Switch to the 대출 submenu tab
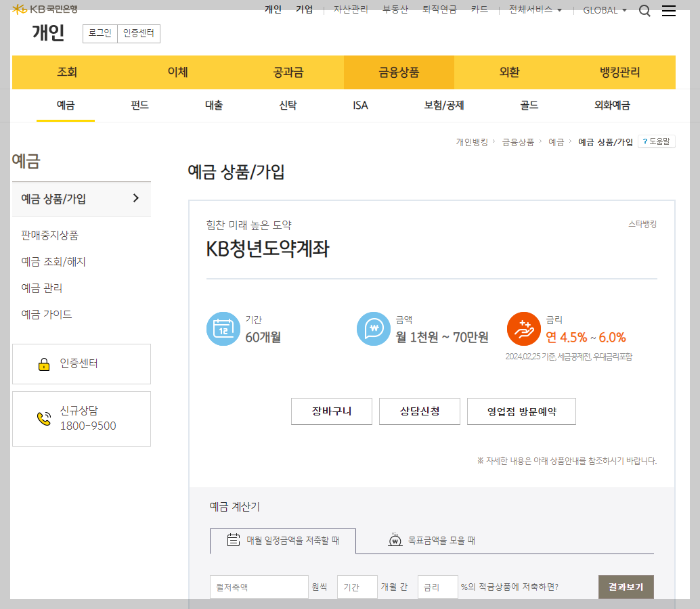Viewport: 700px width, 609px height. (214, 106)
